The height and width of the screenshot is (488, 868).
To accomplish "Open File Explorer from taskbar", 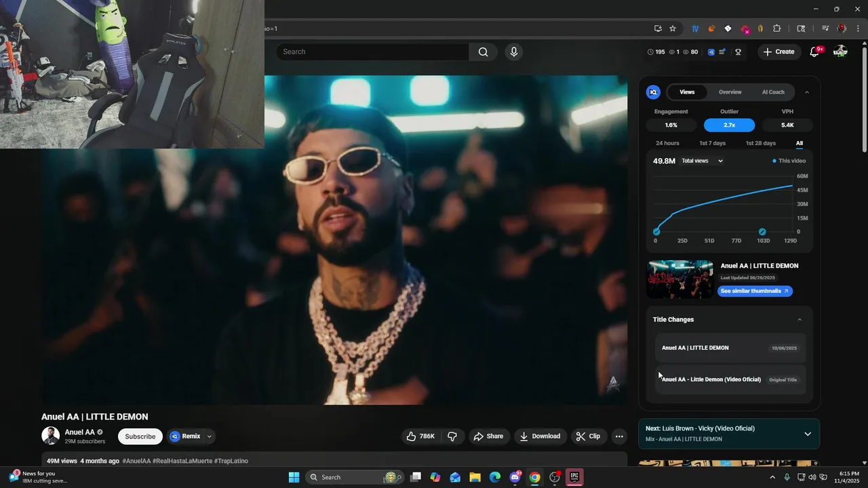I will coord(475,477).
